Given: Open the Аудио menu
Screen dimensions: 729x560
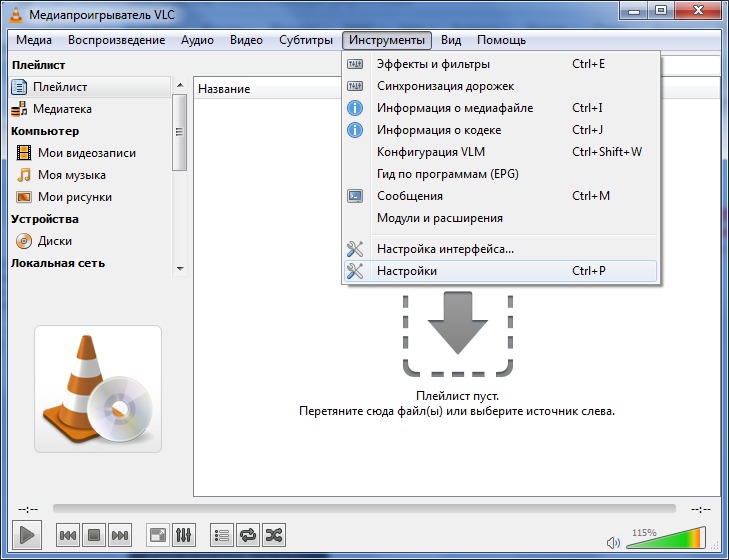Looking at the screenshot, I should pyautogui.click(x=197, y=40).
